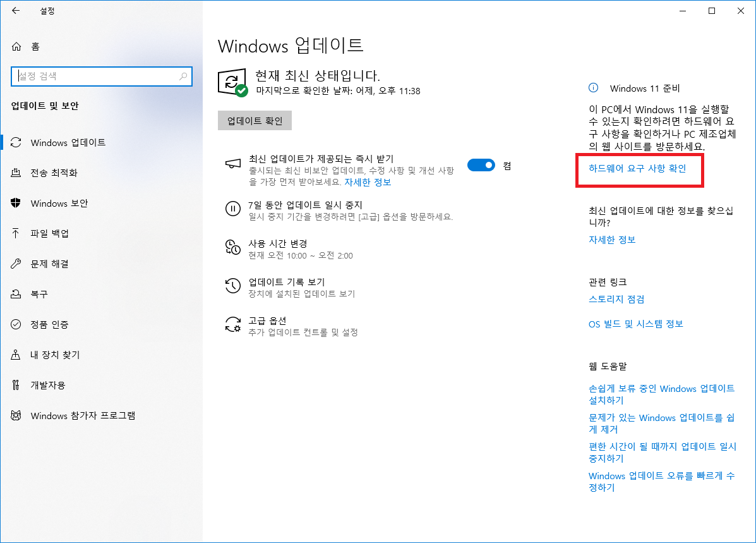Viewport: 756px width, 543px height.
Task: Click the 개발자용 tools icon
Action: click(x=16, y=385)
